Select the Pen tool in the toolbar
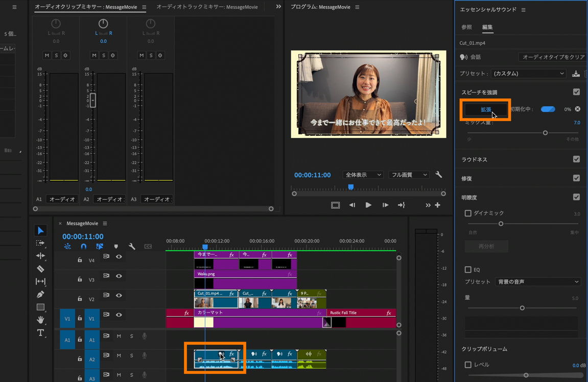Image resolution: width=588 pixels, height=382 pixels. tap(40, 294)
